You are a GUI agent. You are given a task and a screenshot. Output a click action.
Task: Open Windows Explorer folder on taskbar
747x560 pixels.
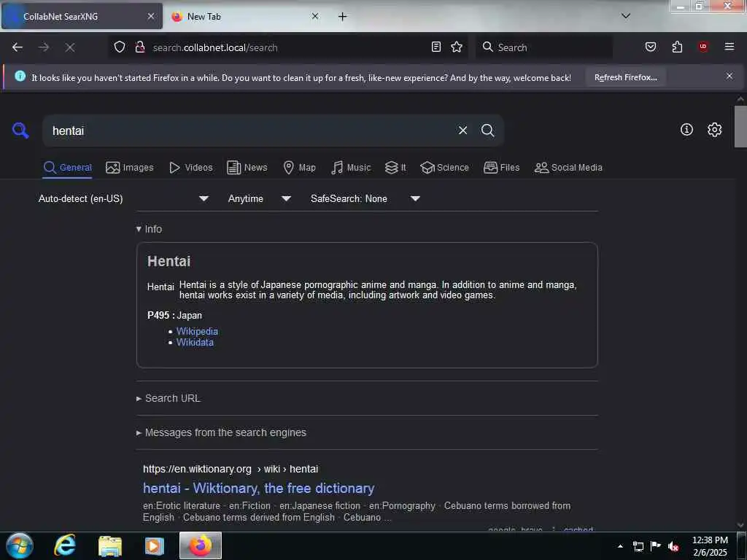click(x=110, y=545)
